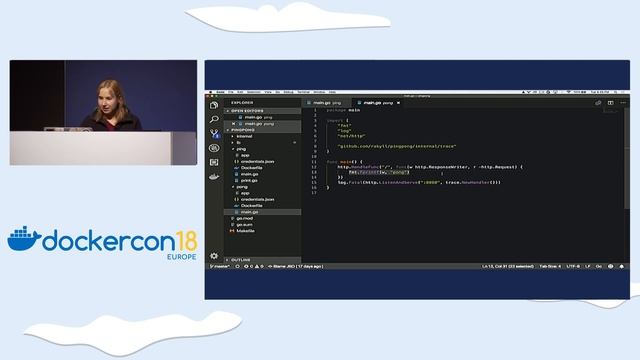Screen dimensions: 640x360
Task: Open Dockerfile under ping folder
Action: coord(262,168)
